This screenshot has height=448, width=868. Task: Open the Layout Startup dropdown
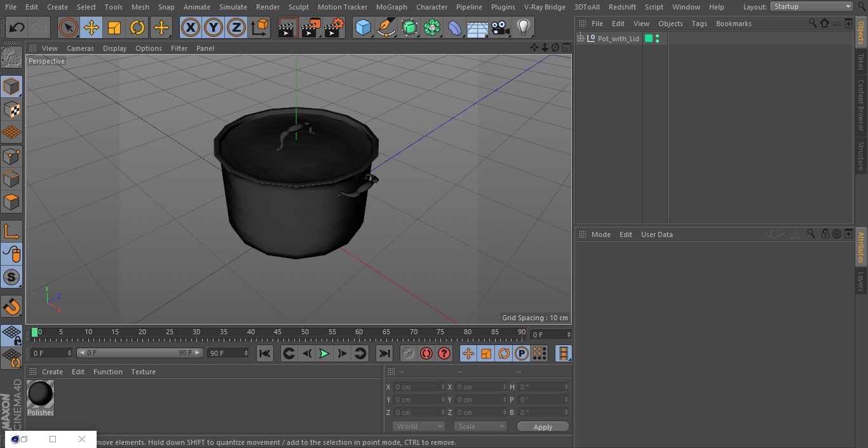pyautogui.click(x=811, y=6)
